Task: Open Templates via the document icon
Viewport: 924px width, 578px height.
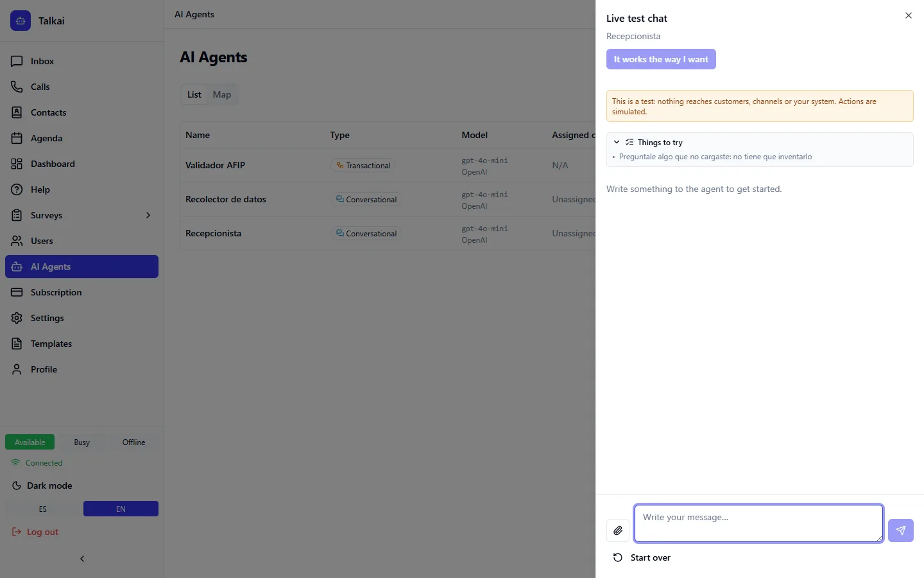Action: click(17, 344)
